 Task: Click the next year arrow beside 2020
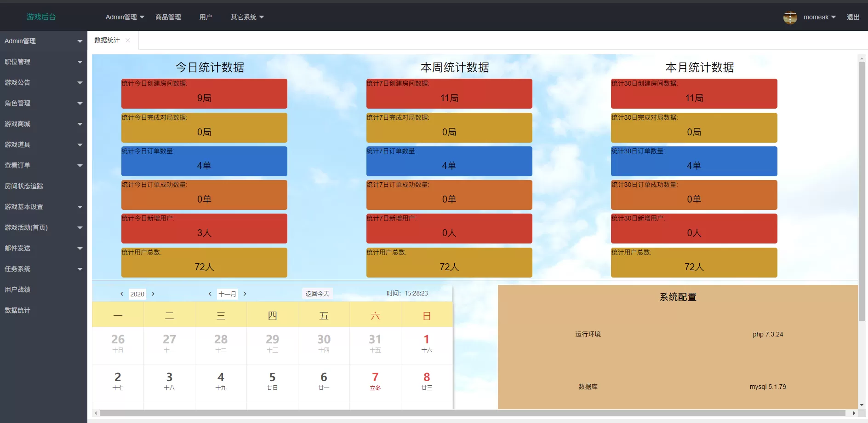click(153, 294)
